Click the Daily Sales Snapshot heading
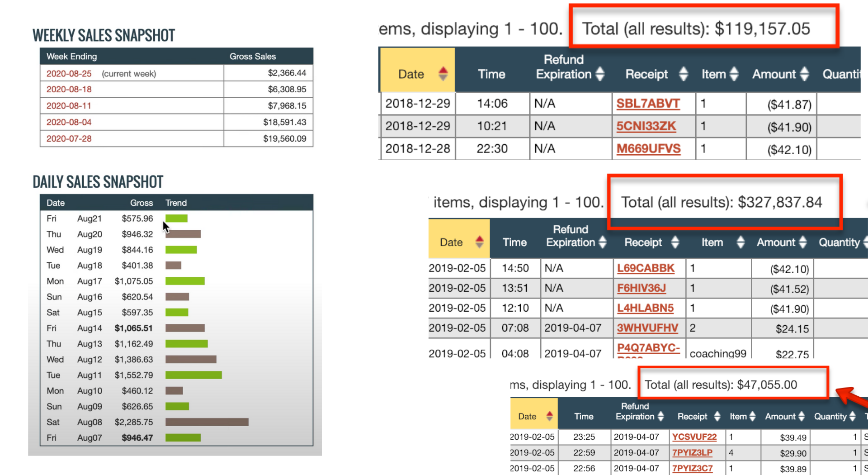The height and width of the screenshot is (475, 868). click(x=98, y=182)
